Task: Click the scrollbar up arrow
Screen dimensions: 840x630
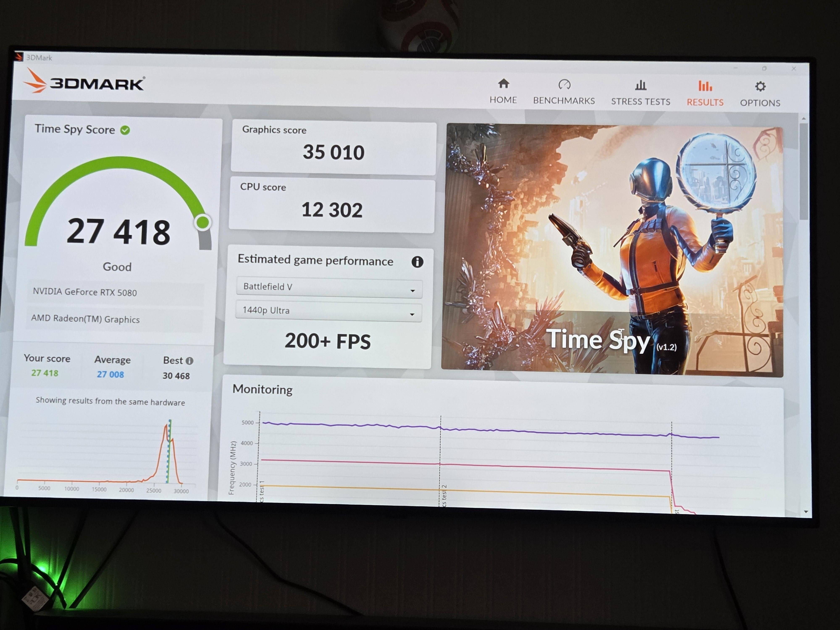Action: point(803,119)
